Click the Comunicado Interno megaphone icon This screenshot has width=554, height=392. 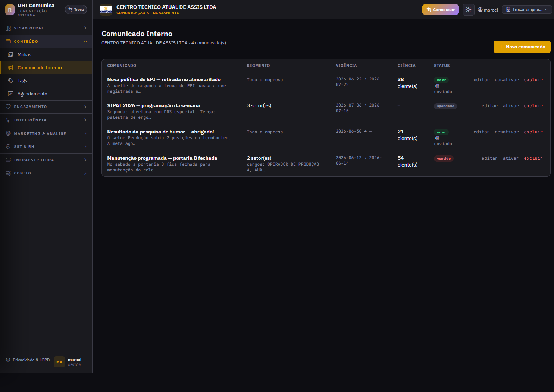(11, 67)
